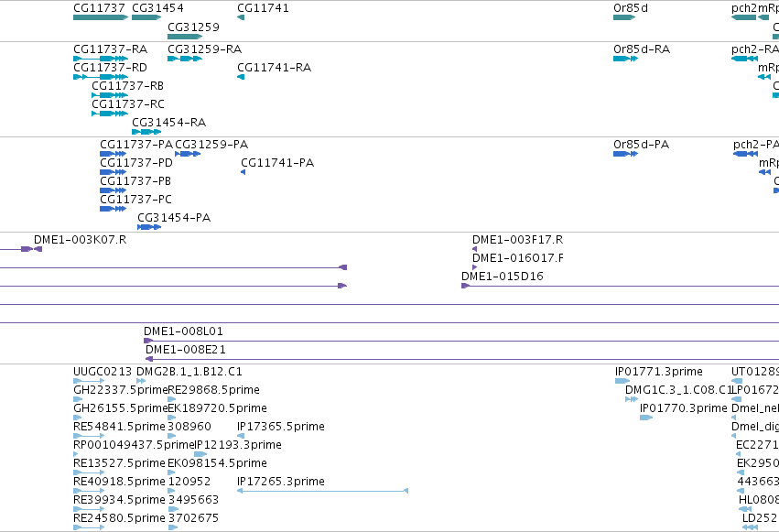779x532 pixels.
Task: Select the DME1-015D16 BAC start marker
Action: [x=466, y=286]
